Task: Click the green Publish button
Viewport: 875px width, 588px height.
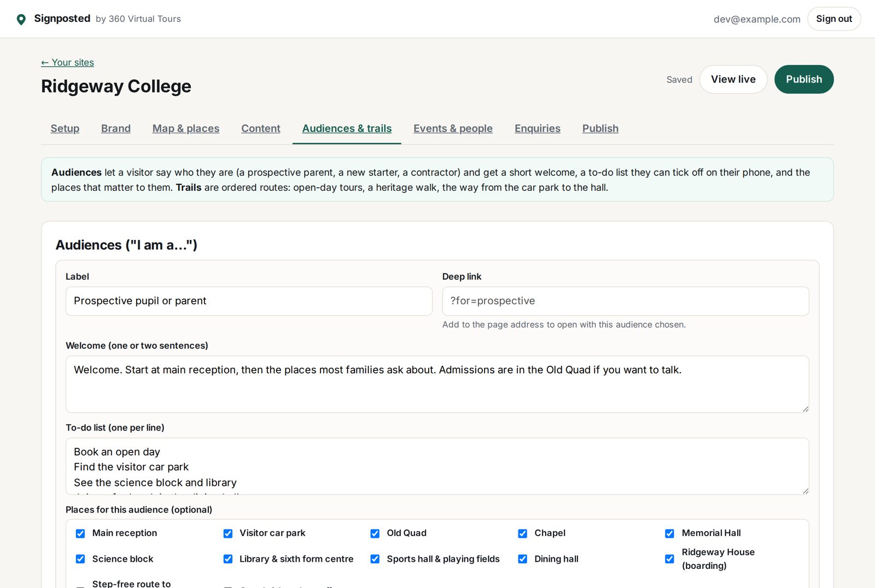Action: tap(804, 79)
